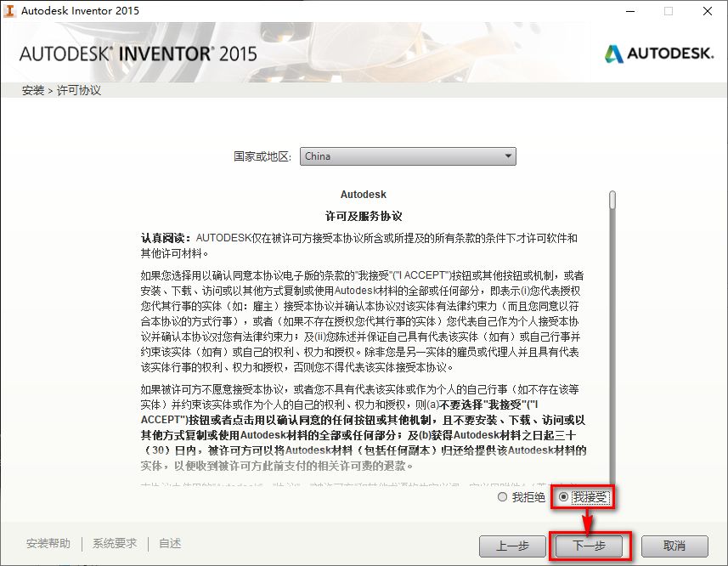Screen dimensions: 728x566
Task: Open the 安装帮助 link
Action: (48, 543)
